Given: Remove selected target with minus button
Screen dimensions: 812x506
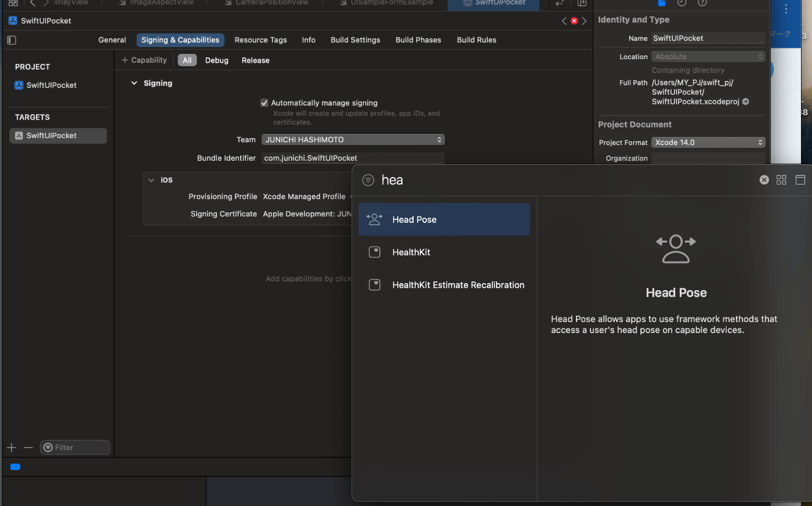Looking at the screenshot, I should click(28, 447).
